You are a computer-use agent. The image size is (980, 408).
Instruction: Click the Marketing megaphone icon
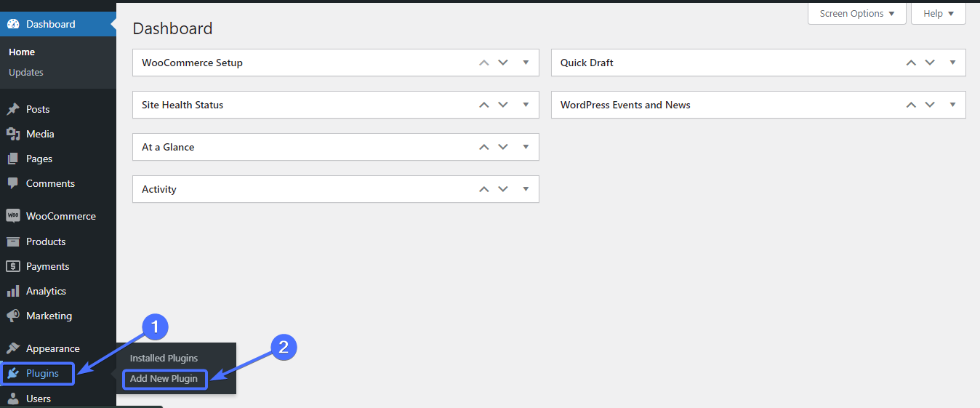click(13, 316)
